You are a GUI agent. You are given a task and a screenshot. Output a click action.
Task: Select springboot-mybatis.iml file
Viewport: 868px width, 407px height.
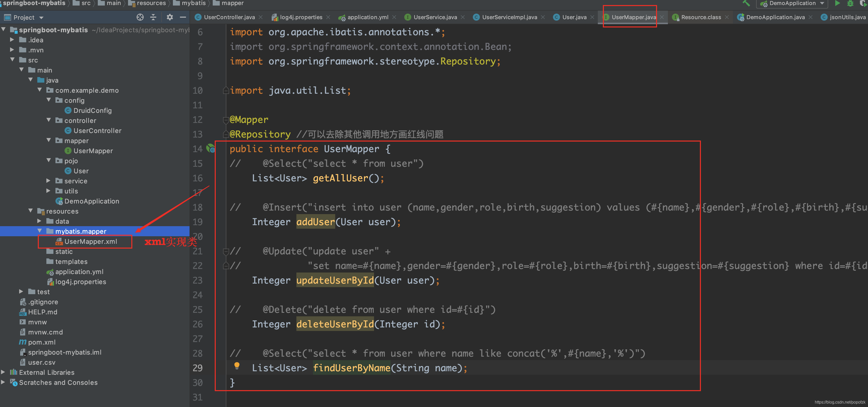tap(64, 352)
